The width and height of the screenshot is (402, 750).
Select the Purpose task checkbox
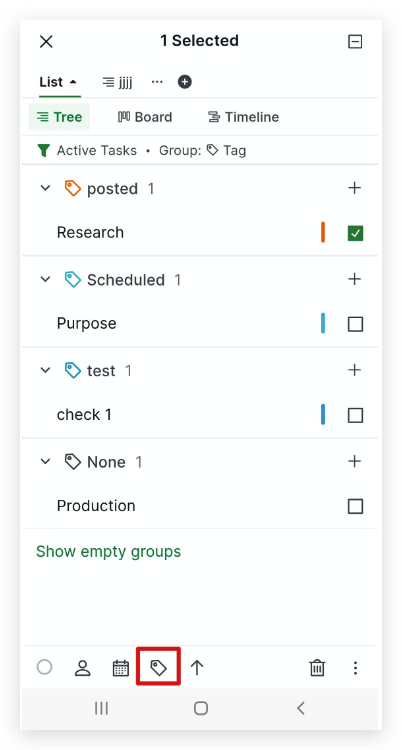point(355,324)
